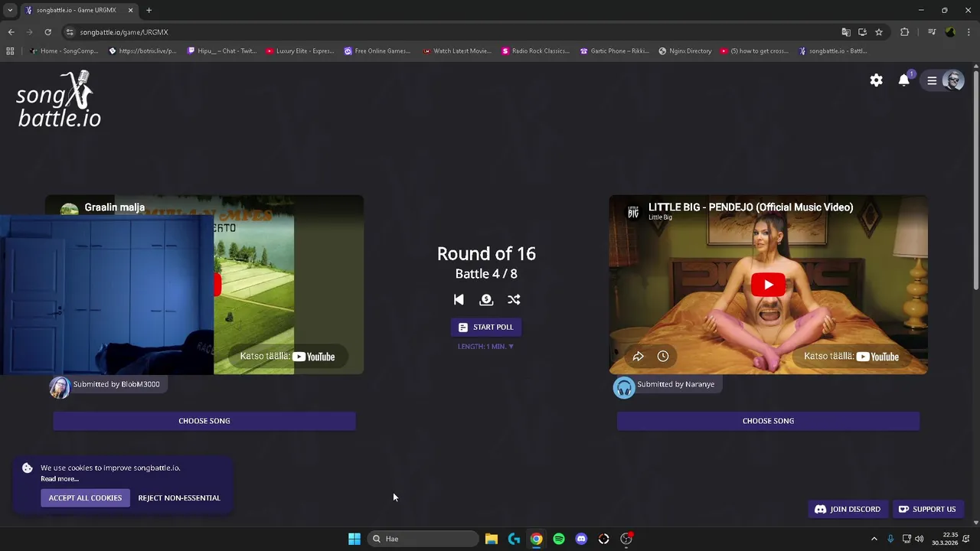
Task: Click the coin-flip icon under Battle 4 / 8
Action: (486, 299)
